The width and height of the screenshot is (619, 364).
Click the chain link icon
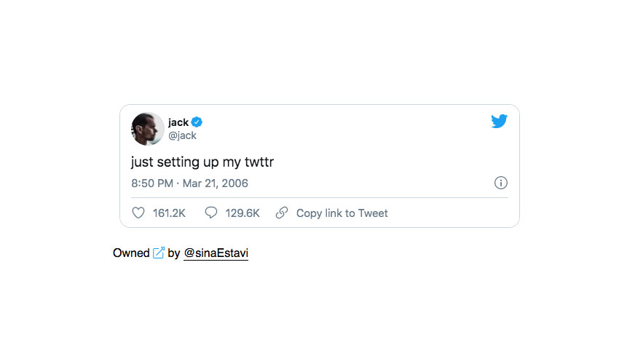click(282, 213)
